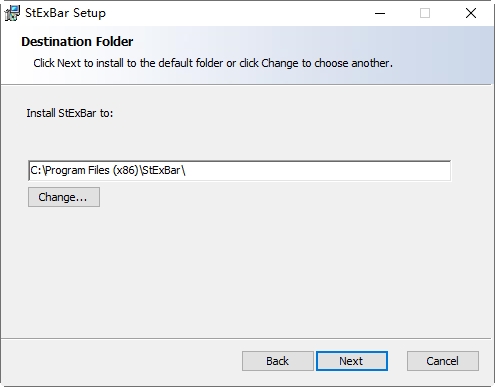Select the 'Destination Folder' heading text
This screenshot has width=495, height=387.
[x=77, y=42]
